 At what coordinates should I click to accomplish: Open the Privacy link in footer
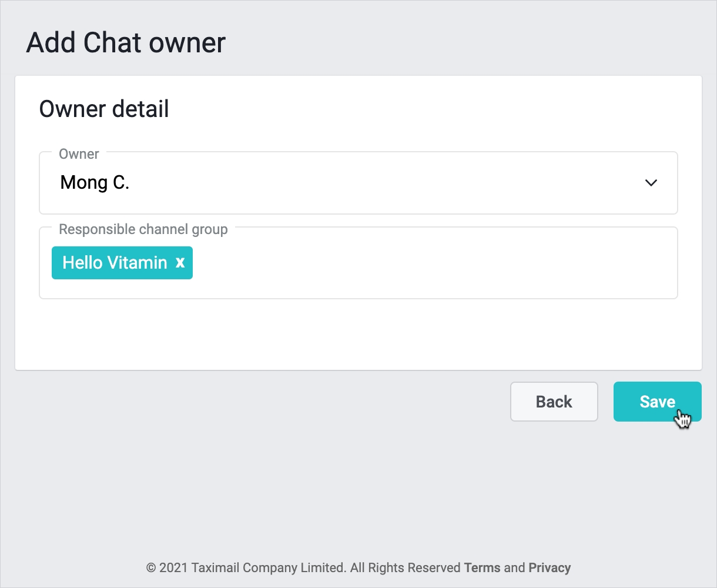click(550, 568)
